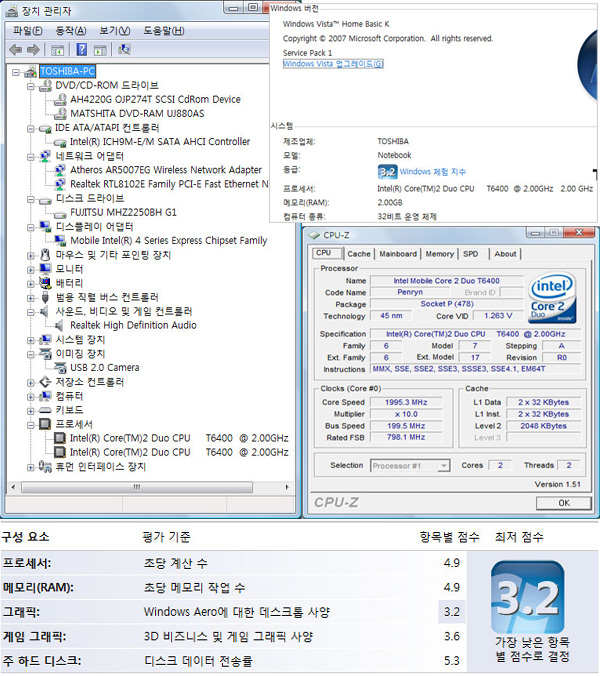Image resolution: width=600 pixels, height=676 pixels.
Task: Select AH4220G OJP274T SCSI CdRom Device
Action: point(155,100)
